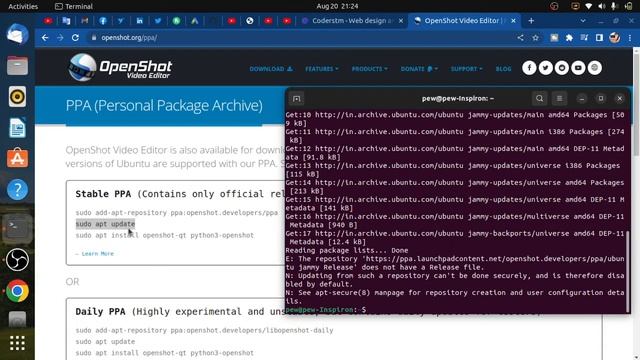Image resolution: width=640 pixels, height=360 pixels.
Task: Switch to LinkedIn pinned tab
Action: (x=140, y=20)
